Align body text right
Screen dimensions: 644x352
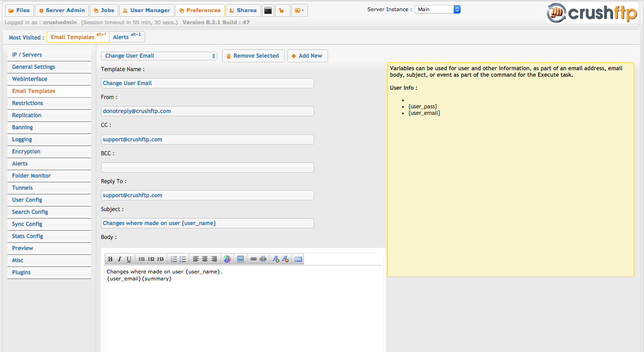click(x=214, y=259)
